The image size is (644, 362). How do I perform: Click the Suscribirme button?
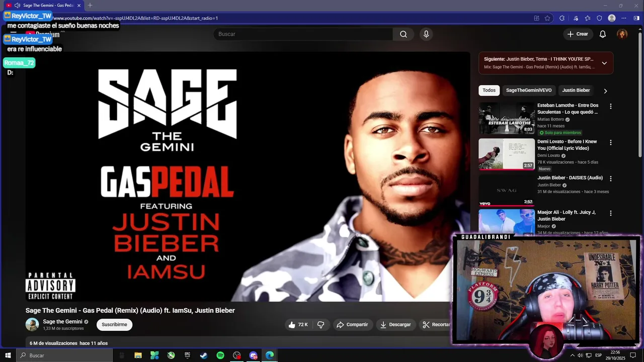click(114, 325)
